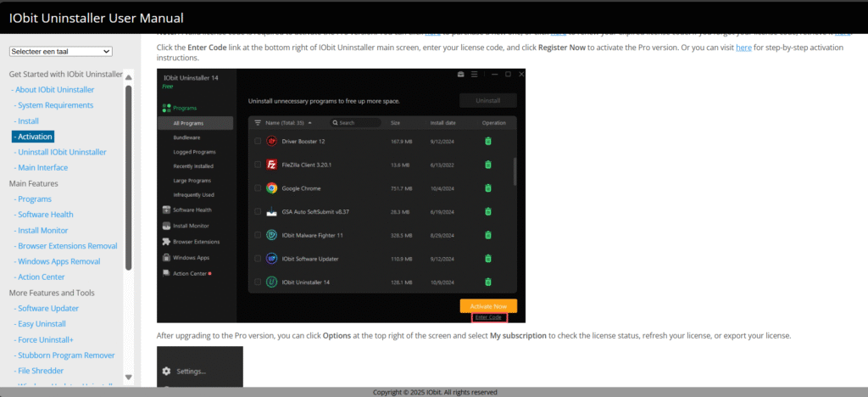Click the program list scrollbar in screenshot
The image size is (868, 397).
[x=515, y=171]
